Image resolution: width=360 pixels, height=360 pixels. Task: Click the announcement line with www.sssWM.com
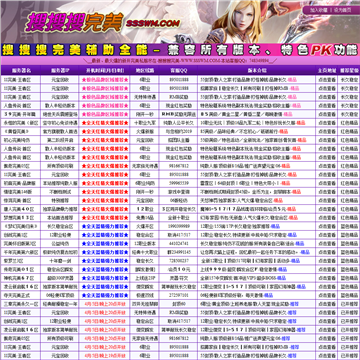pos(180,61)
